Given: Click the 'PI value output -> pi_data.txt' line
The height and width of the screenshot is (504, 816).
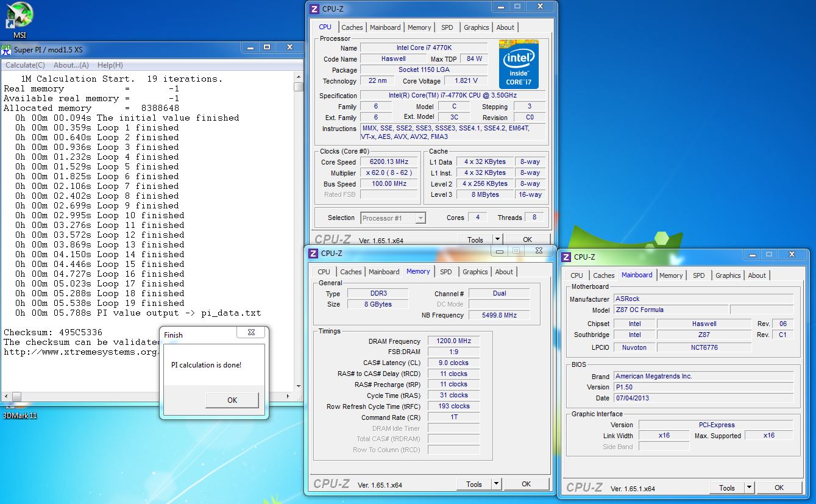Looking at the screenshot, I should click(x=138, y=313).
